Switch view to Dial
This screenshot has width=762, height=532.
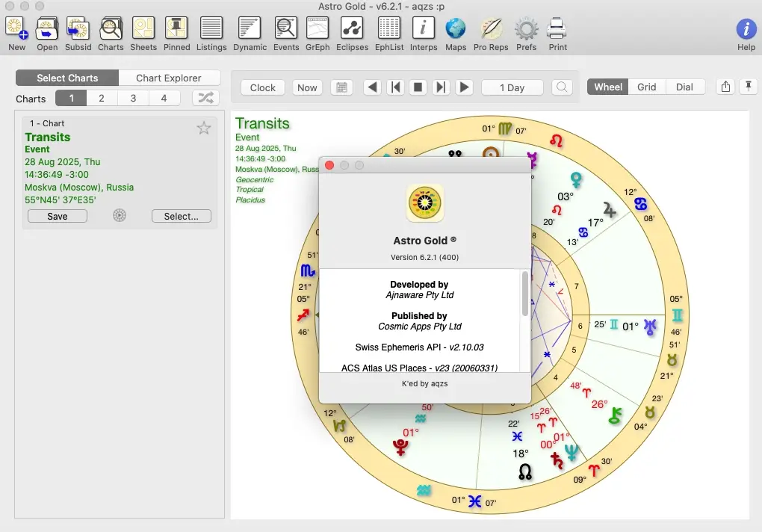coord(684,87)
